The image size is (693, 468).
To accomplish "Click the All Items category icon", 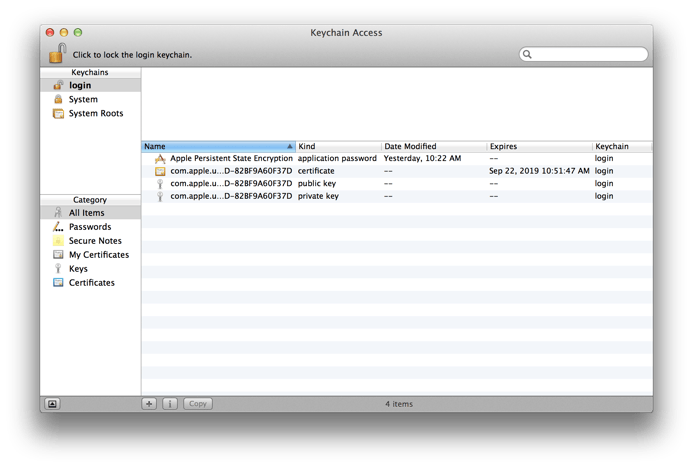I will pyautogui.click(x=58, y=213).
